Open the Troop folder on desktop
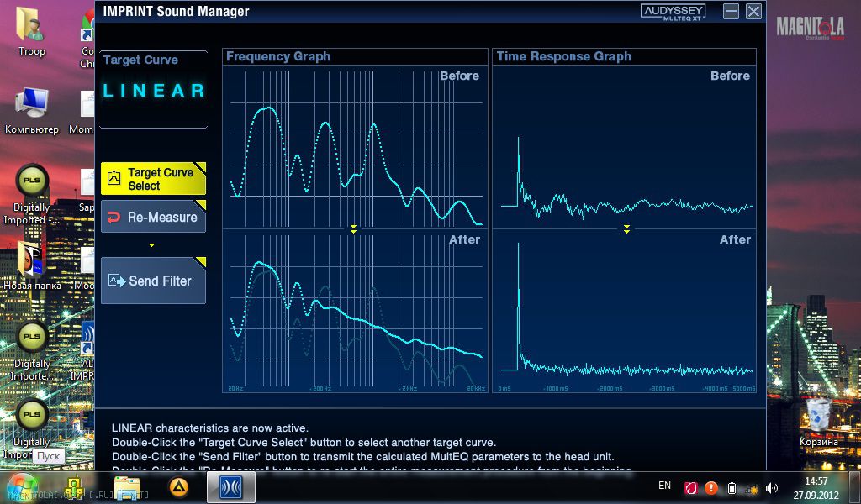861x504 pixels. (x=32, y=29)
